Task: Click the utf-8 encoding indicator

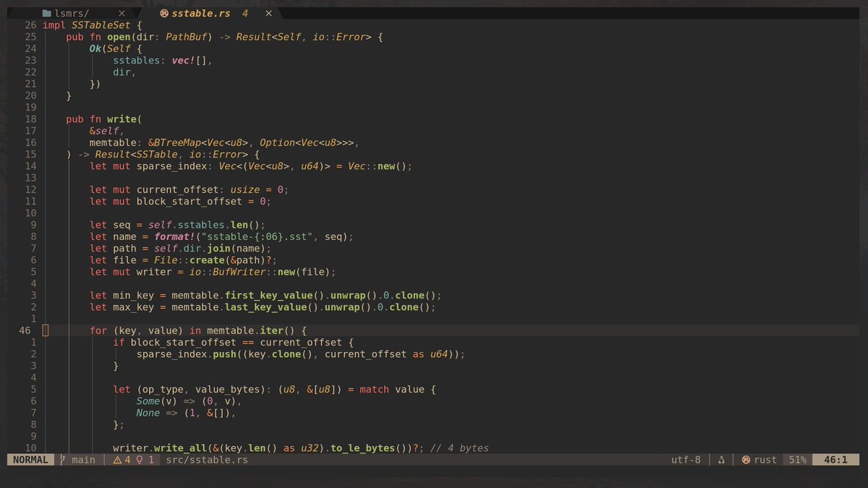Action: tap(686, 460)
